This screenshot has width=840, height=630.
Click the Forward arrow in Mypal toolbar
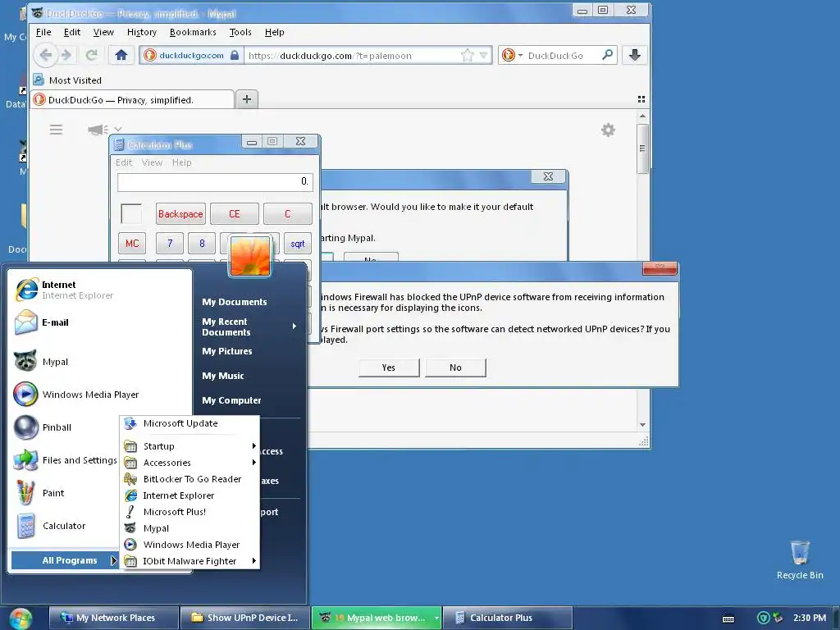click(66, 55)
